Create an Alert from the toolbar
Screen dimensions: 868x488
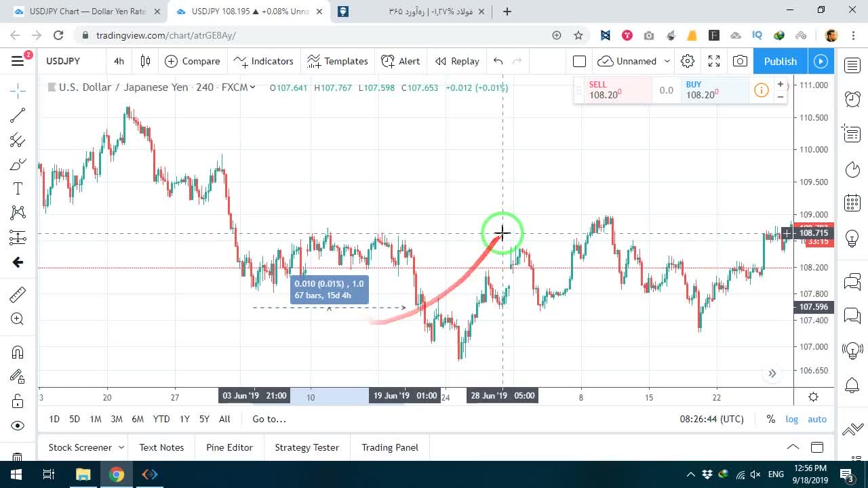point(401,61)
